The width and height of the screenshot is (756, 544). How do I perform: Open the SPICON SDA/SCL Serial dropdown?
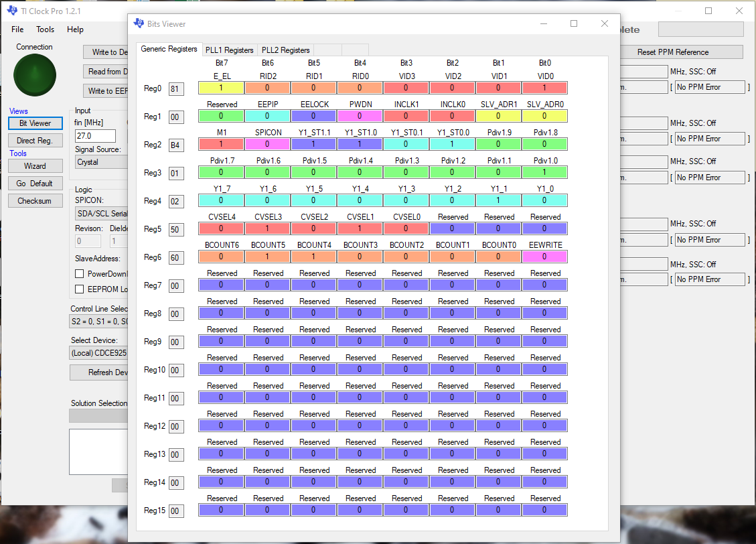(x=101, y=213)
